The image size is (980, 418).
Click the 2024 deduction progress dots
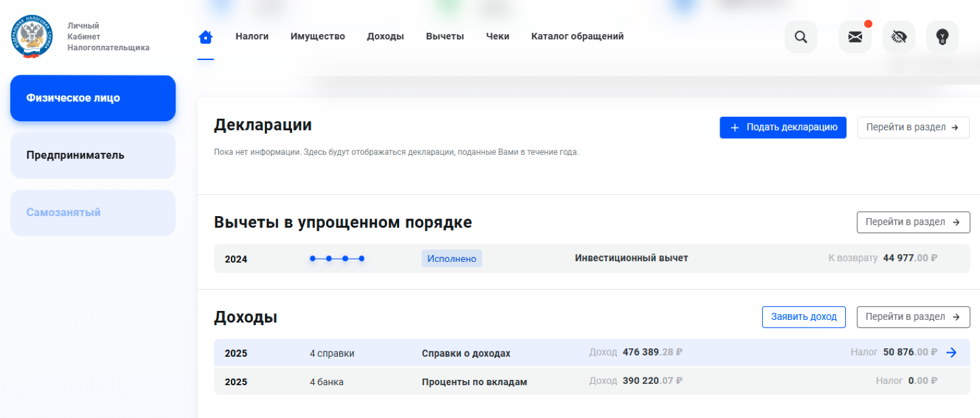tap(337, 258)
